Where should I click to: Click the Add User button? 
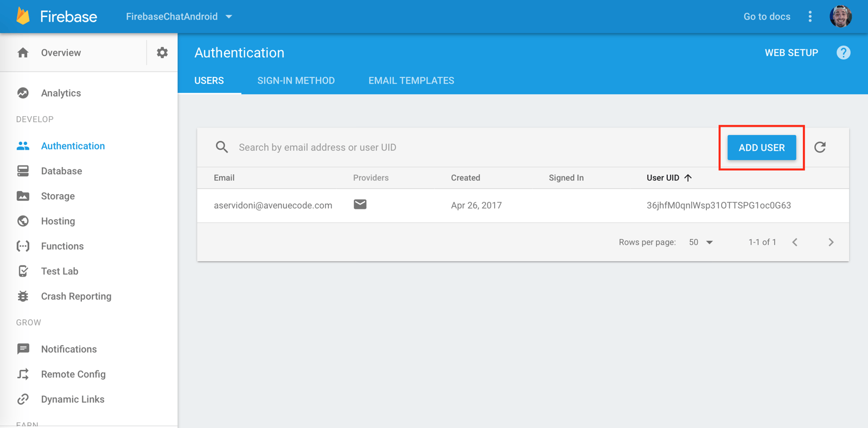pyautogui.click(x=761, y=148)
